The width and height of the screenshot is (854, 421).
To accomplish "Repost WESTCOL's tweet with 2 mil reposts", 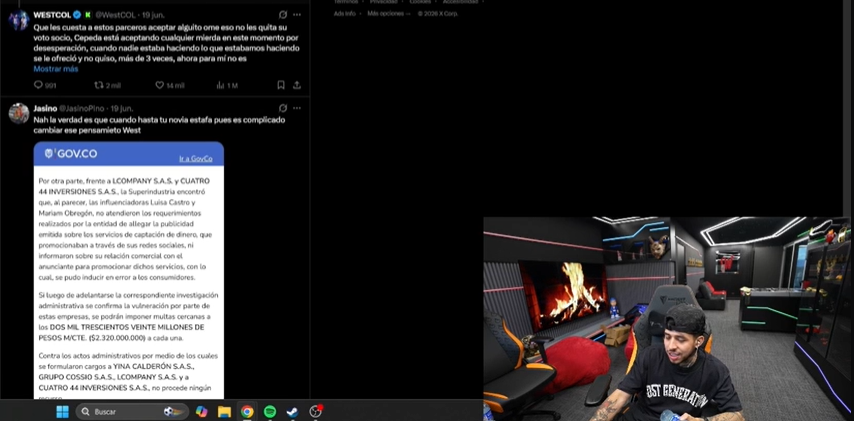I will tap(99, 85).
